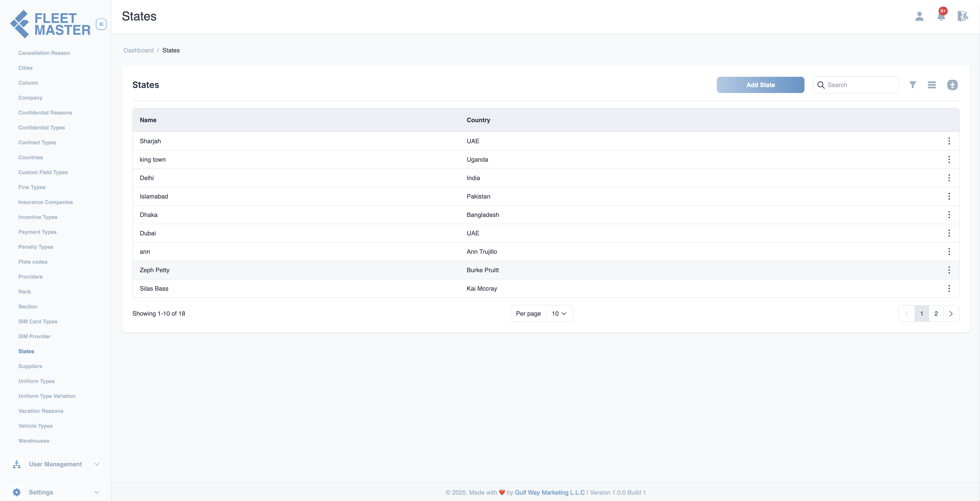The image size is (980, 501).
Task: Expand the User Management section chevron
Action: click(97, 464)
